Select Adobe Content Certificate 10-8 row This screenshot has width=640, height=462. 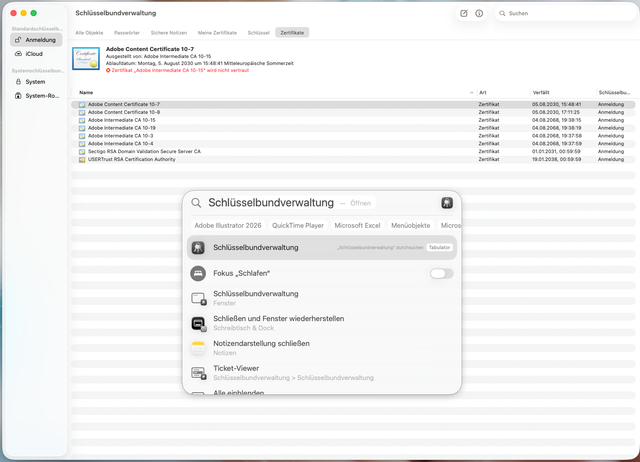tap(353, 112)
